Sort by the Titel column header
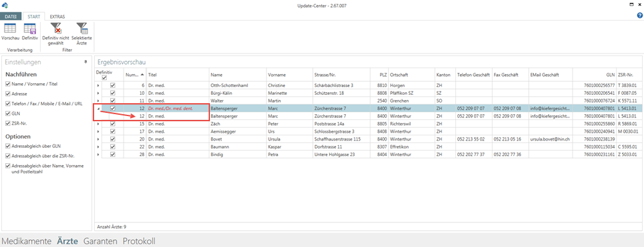 (178, 75)
